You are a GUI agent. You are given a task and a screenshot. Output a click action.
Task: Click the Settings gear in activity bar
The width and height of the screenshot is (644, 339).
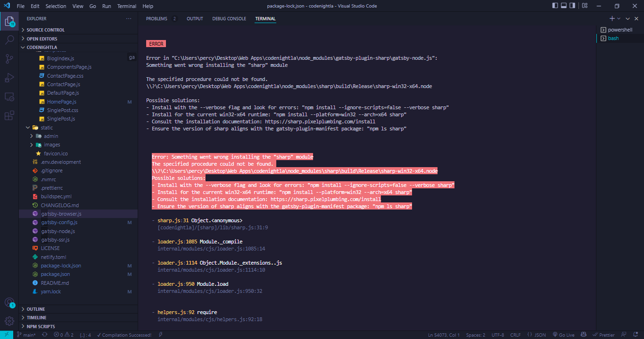[x=9, y=321]
